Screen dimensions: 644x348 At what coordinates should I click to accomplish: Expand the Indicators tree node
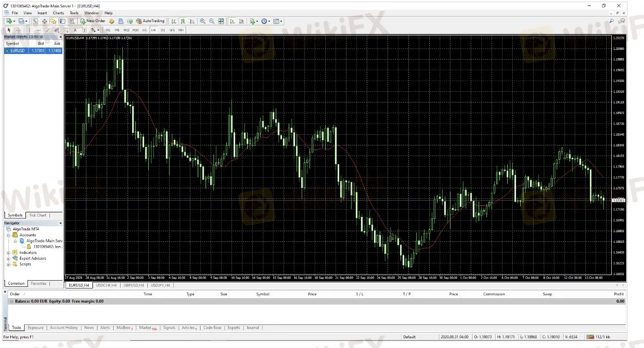(x=8, y=252)
